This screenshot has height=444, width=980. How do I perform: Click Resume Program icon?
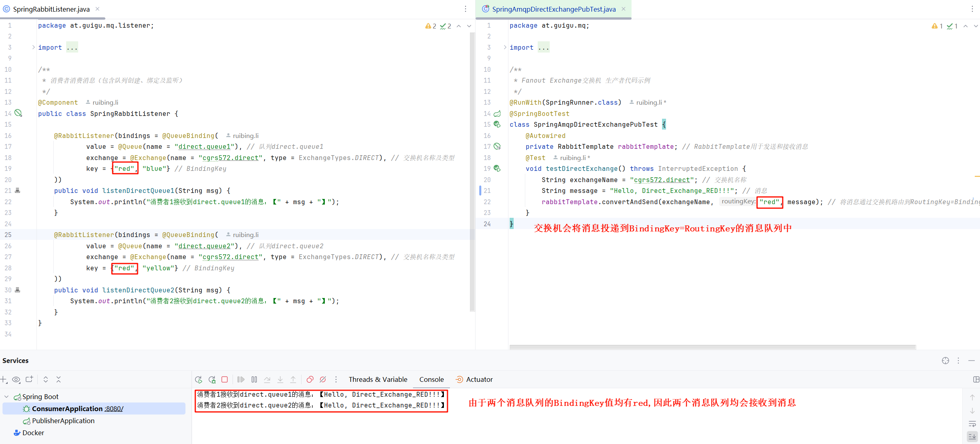click(241, 379)
